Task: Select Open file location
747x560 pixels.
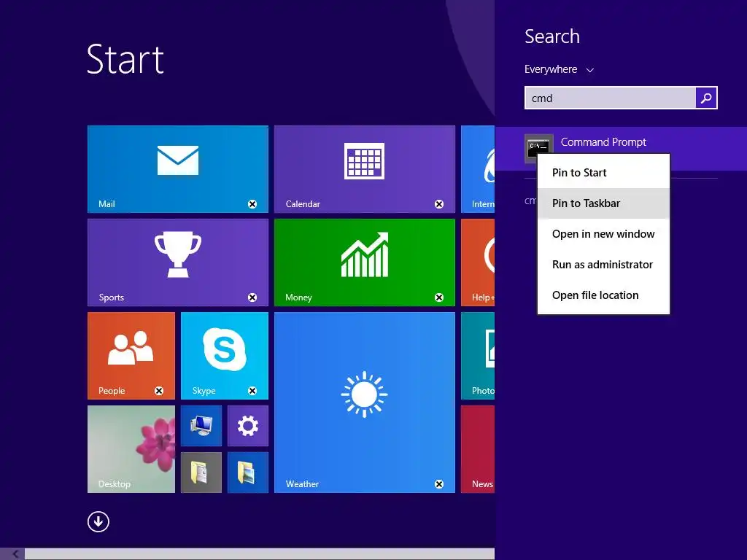Action: coord(603,295)
